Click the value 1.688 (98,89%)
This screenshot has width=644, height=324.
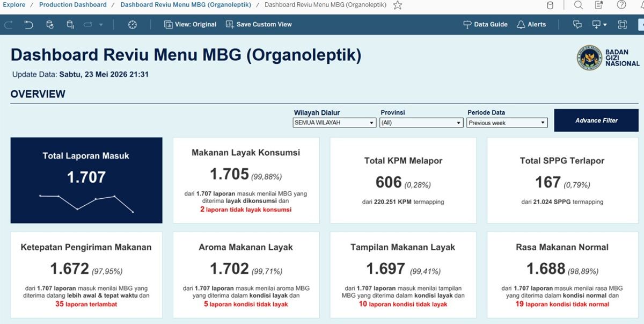click(x=562, y=269)
